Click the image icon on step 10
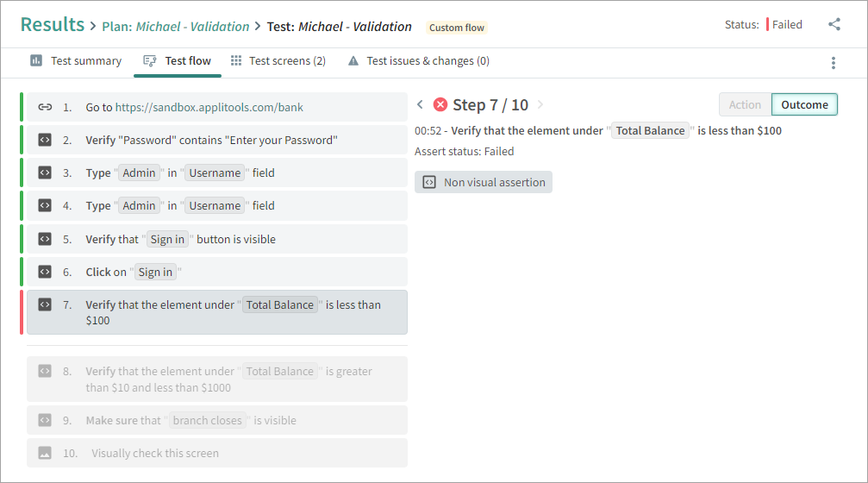868x483 pixels. 45,453
